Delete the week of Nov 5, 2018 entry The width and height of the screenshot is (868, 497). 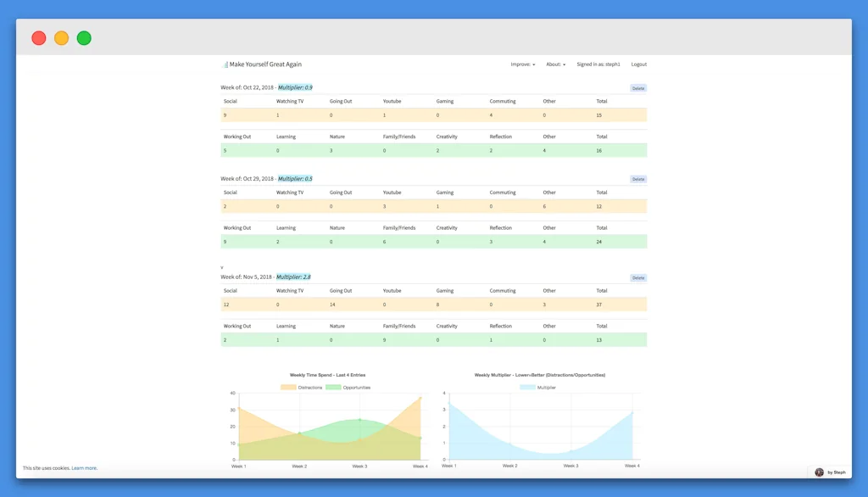click(638, 277)
